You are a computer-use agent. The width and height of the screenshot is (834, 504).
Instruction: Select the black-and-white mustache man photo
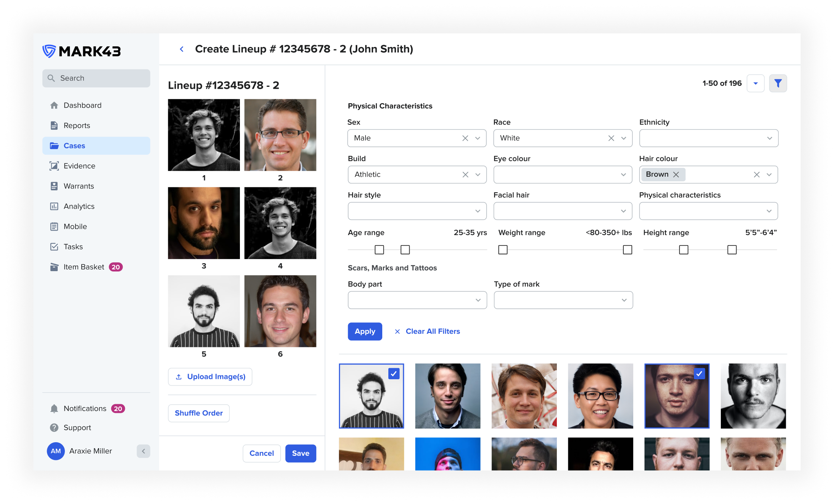pyautogui.click(x=753, y=396)
